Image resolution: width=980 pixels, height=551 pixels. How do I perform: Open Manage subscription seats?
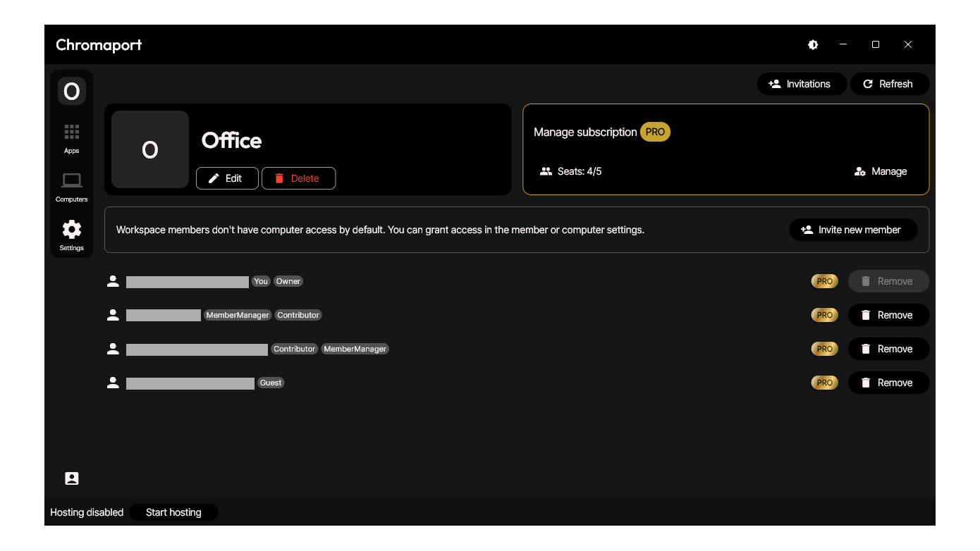click(880, 171)
